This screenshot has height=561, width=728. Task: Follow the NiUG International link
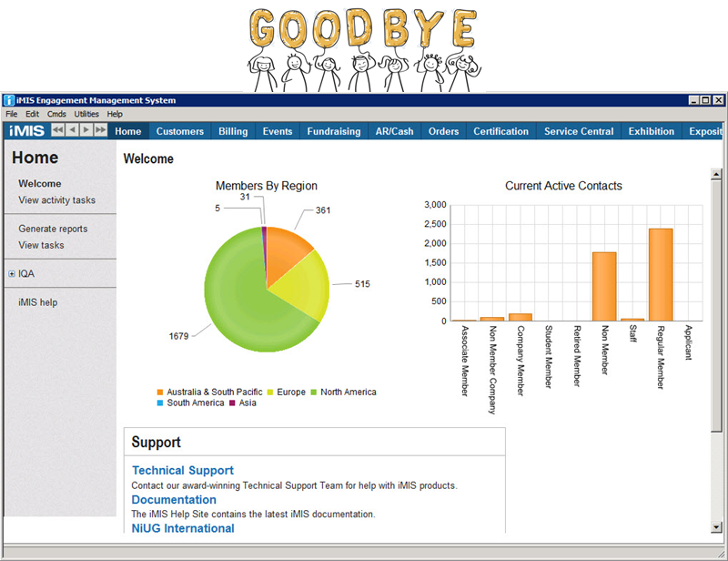pyautogui.click(x=183, y=528)
